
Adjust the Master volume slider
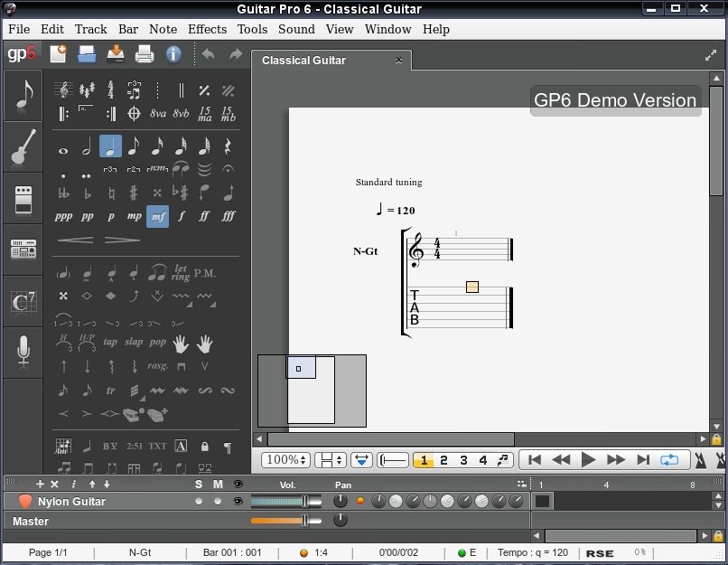pos(286,521)
